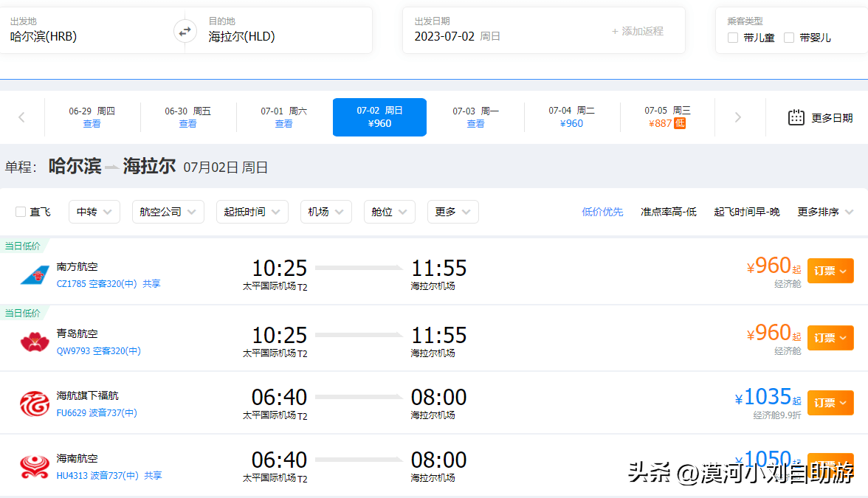Click the ¥960 price on 青岛航空 flight
This screenshot has width=868, height=498.
coord(774,333)
